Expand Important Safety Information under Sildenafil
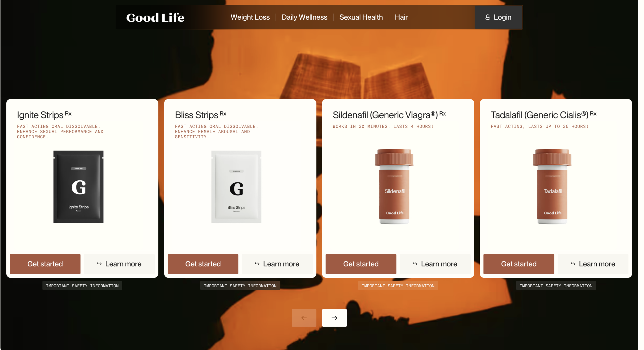The image size is (644, 350). [x=398, y=285]
